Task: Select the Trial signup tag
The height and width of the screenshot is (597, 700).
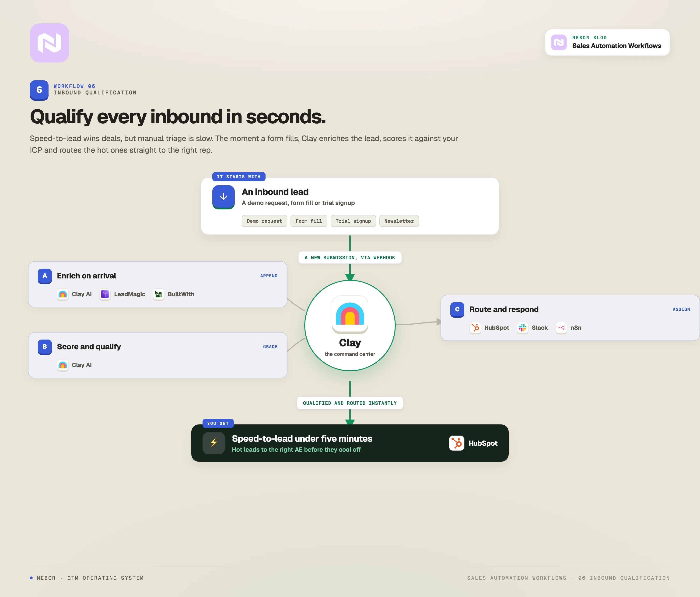Action: coord(353,221)
